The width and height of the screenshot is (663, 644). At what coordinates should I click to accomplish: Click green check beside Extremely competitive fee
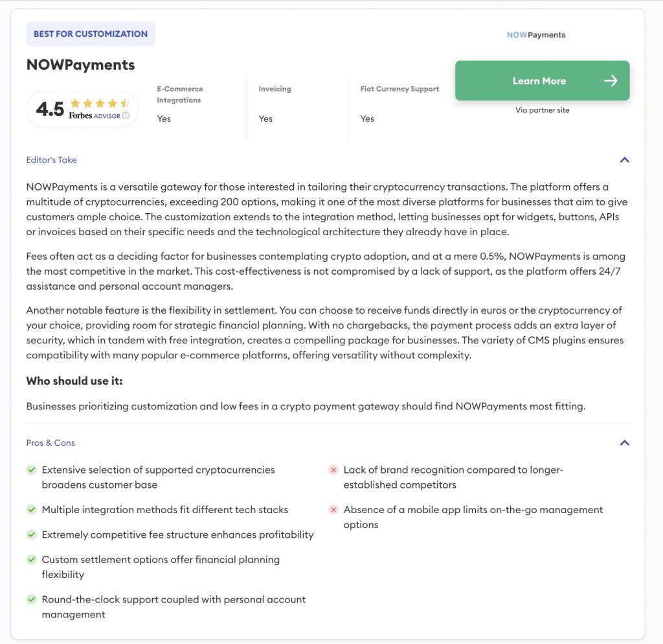tap(32, 535)
